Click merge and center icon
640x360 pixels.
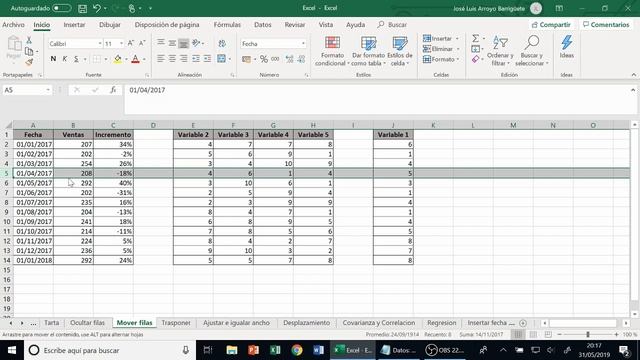tap(222, 59)
